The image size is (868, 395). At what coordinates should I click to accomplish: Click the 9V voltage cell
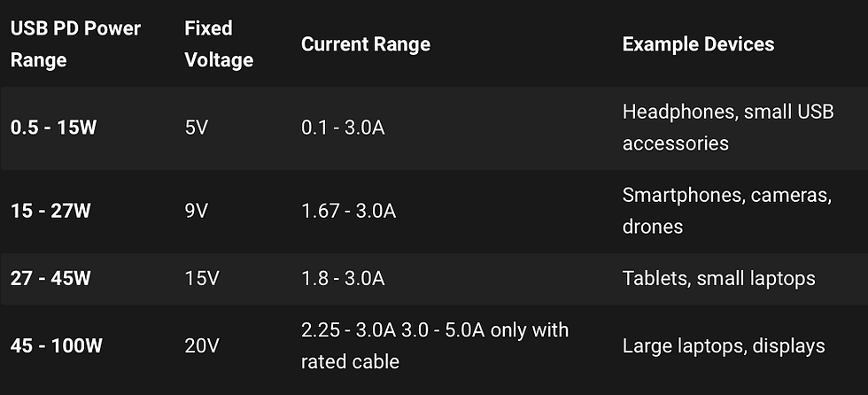click(x=197, y=211)
